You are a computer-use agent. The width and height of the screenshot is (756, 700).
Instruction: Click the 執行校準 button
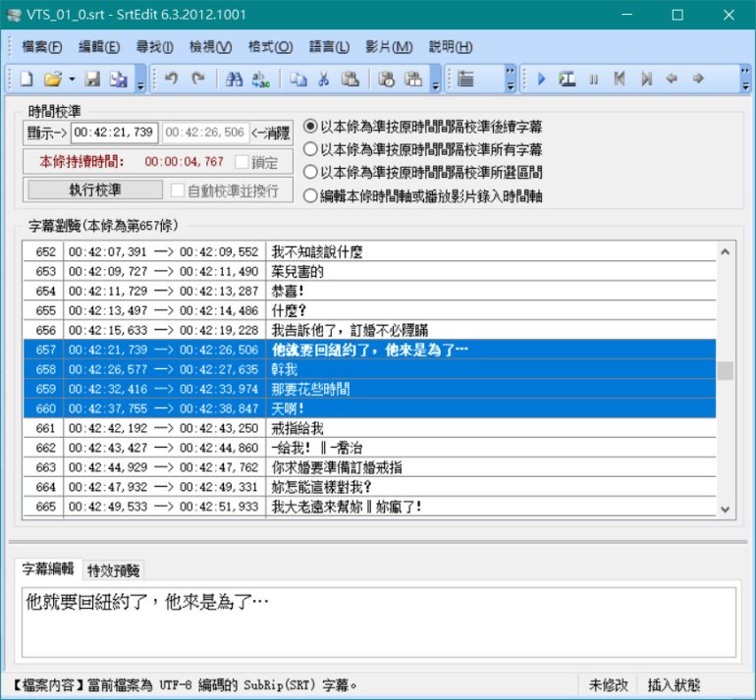(95, 189)
